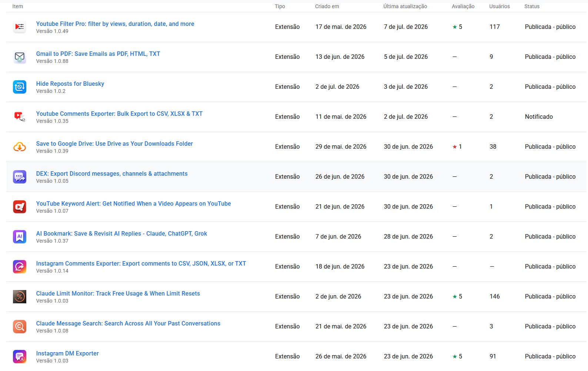The height and width of the screenshot is (371, 588).
Task: Click creation date 18 de jun. de 2026
Action: point(340,266)
